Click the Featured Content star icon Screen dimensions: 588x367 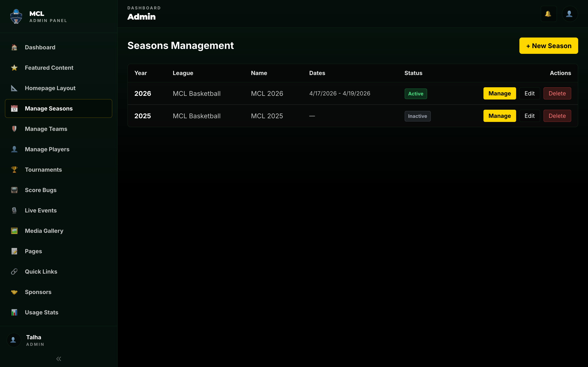pyautogui.click(x=14, y=68)
